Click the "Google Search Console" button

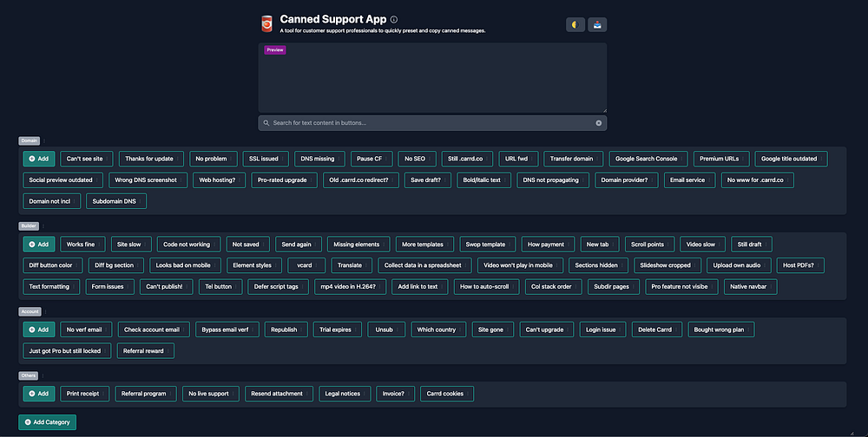648,159
